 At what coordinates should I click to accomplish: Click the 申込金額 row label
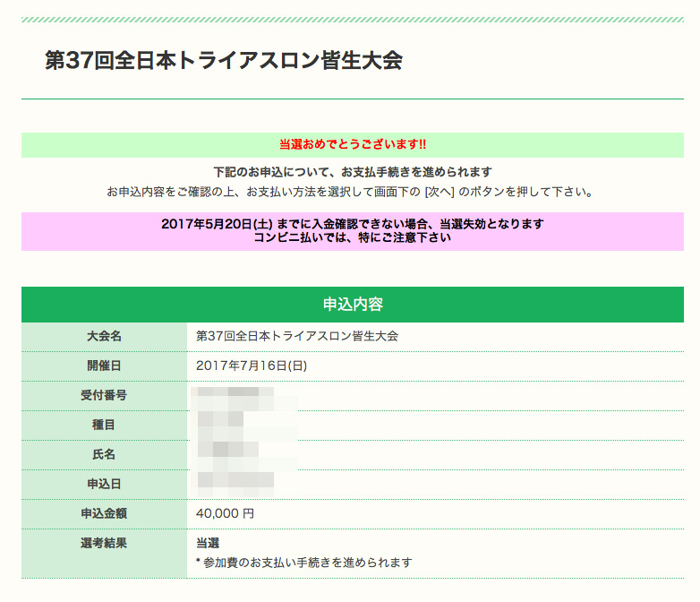pos(104,513)
